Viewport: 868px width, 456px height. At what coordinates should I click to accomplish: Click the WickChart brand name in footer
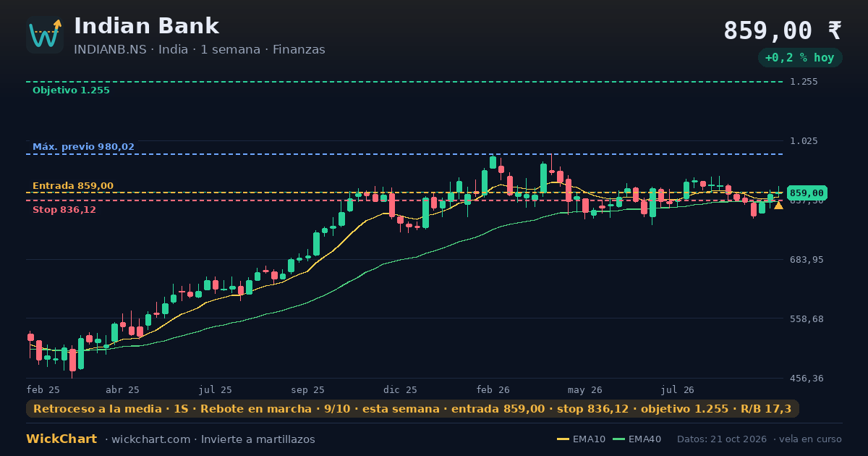61,439
